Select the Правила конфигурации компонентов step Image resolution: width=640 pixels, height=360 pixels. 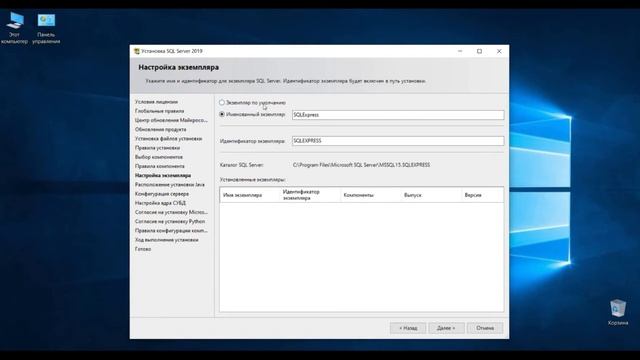click(171, 231)
